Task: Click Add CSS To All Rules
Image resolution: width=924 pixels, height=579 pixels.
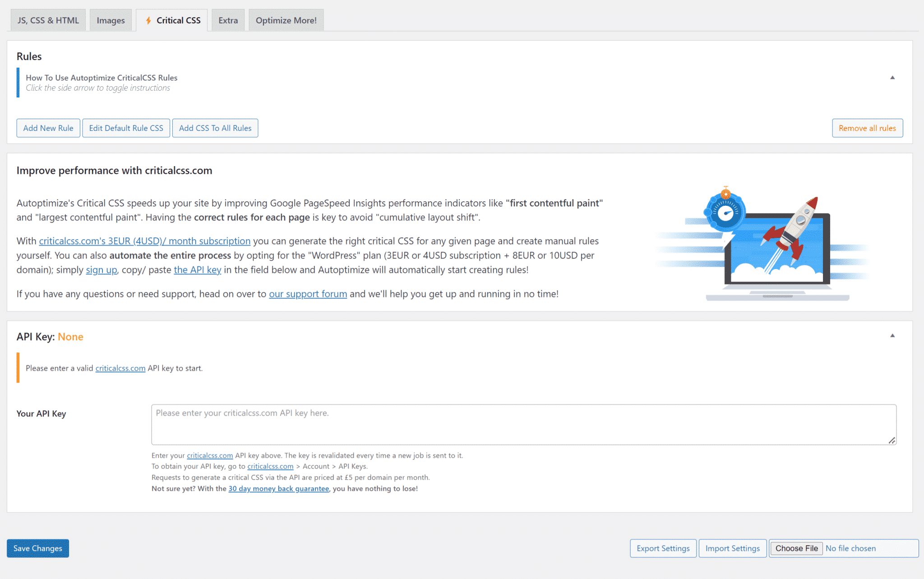Action: [215, 128]
